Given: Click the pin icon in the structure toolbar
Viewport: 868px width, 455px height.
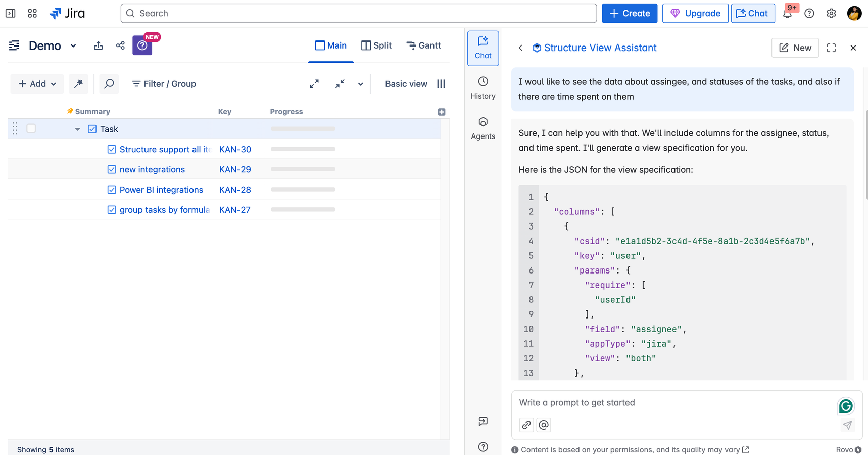Looking at the screenshot, I should pyautogui.click(x=78, y=84).
